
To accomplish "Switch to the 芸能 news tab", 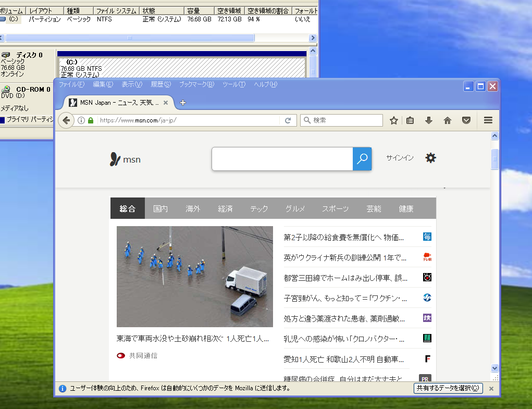I will pyautogui.click(x=374, y=208).
